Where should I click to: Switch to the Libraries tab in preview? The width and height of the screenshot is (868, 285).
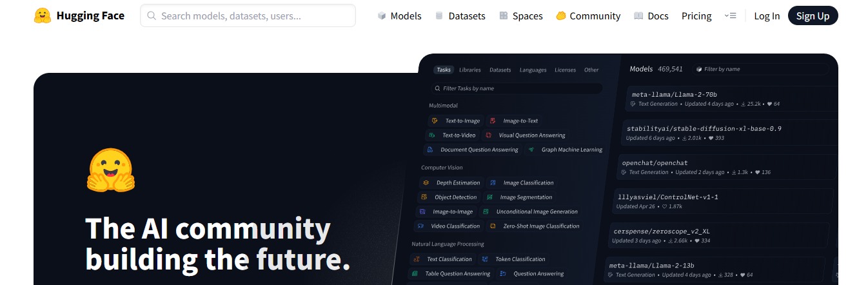pyautogui.click(x=469, y=70)
